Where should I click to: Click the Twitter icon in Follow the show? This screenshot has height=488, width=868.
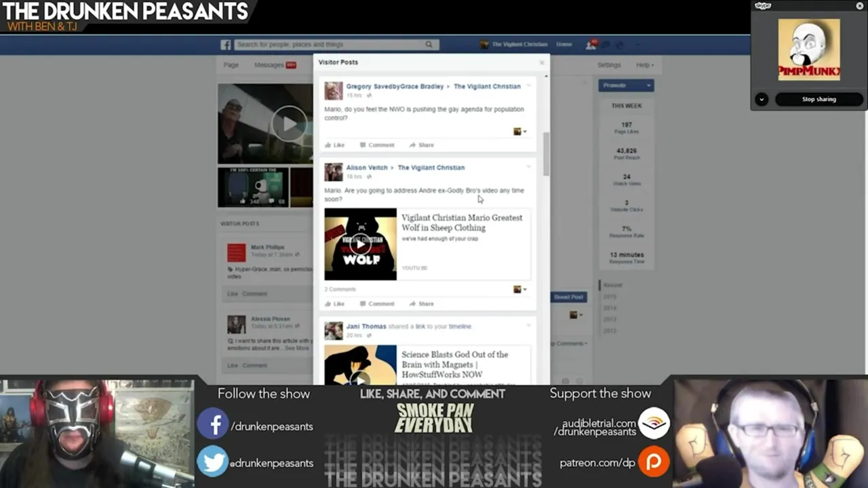pos(213,462)
